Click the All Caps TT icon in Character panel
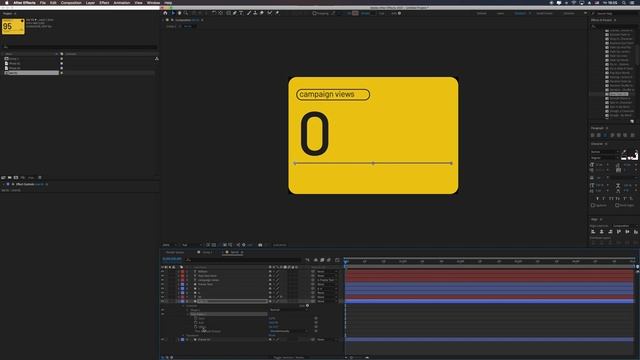Image resolution: width=640 pixels, height=360 pixels. (611, 198)
